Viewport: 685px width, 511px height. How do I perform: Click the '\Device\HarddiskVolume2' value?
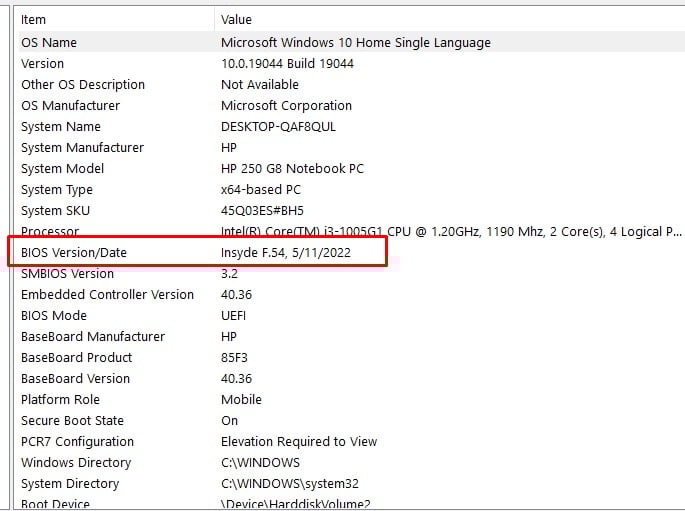click(296, 504)
